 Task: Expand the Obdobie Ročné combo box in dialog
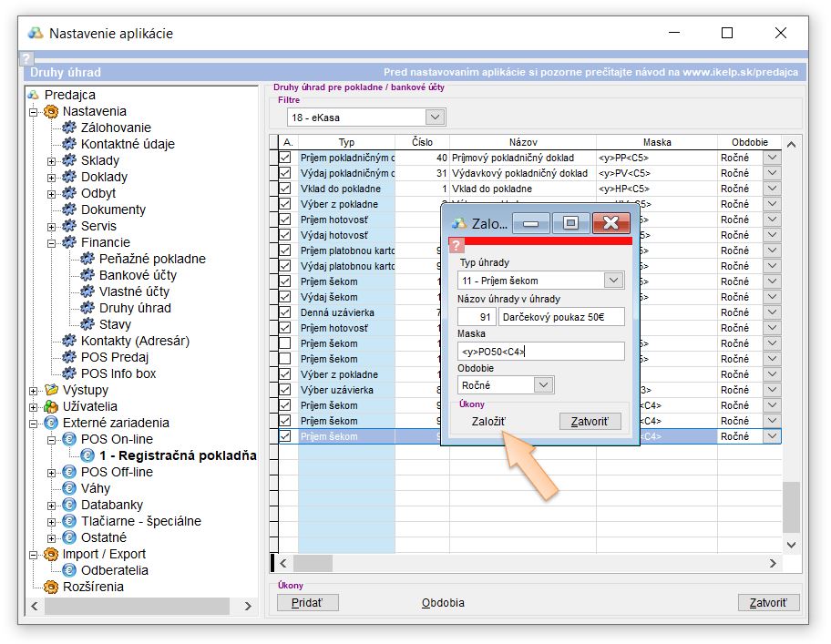[x=543, y=385]
